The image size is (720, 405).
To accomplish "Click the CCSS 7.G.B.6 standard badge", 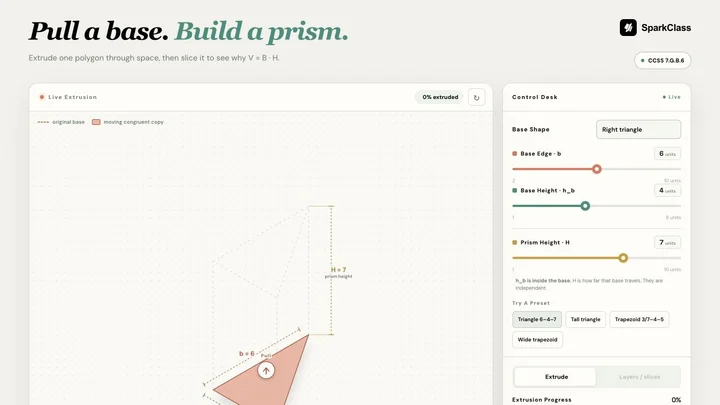I will pyautogui.click(x=662, y=61).
